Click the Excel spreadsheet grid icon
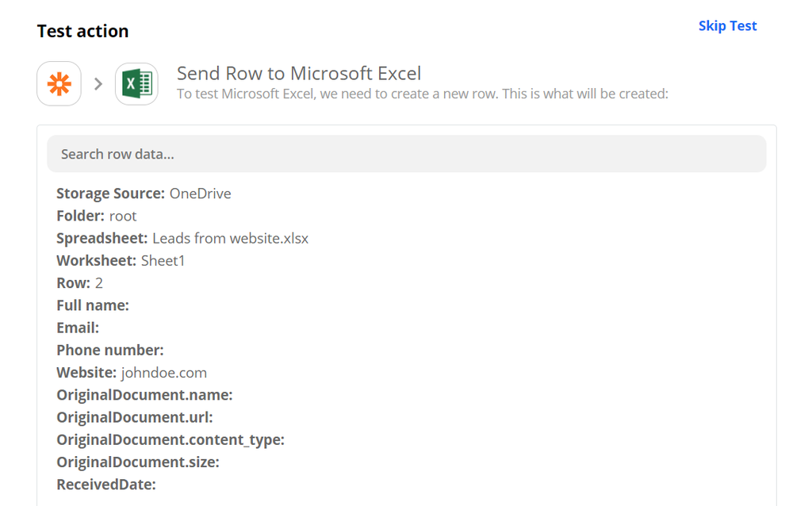Screen dimensions: 812x506 [136, 83]
